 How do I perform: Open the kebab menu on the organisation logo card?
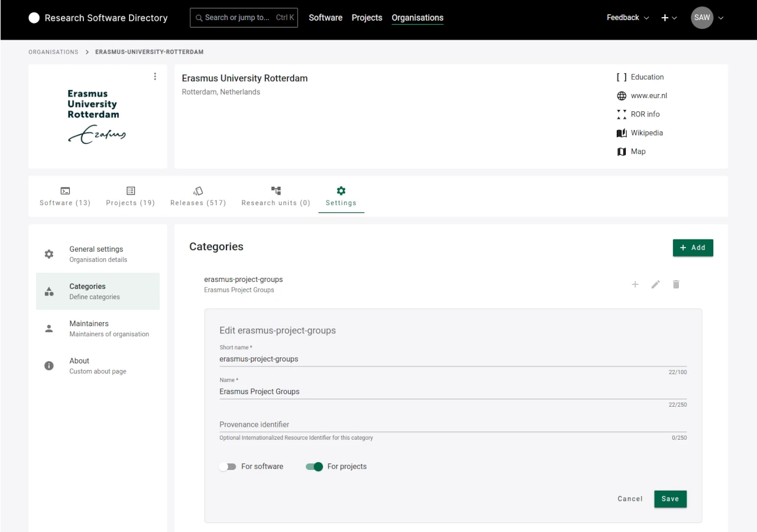[x=155, y=76]
